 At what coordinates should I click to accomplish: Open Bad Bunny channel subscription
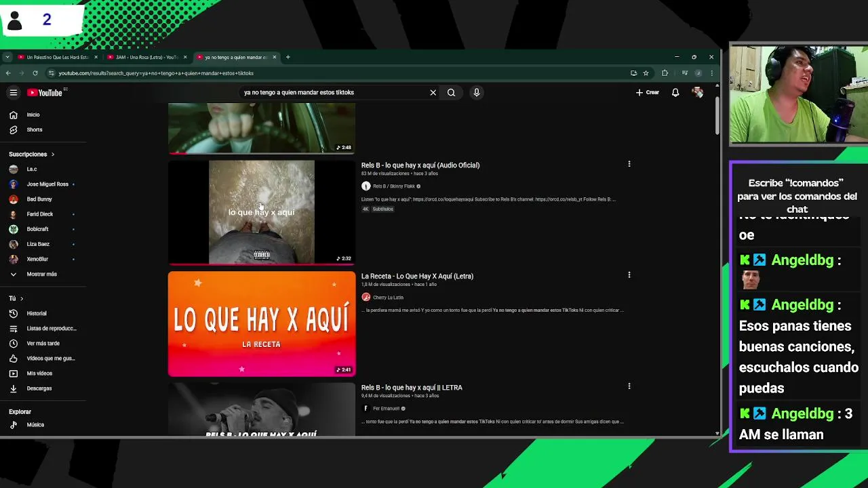(x=39, y=199)
